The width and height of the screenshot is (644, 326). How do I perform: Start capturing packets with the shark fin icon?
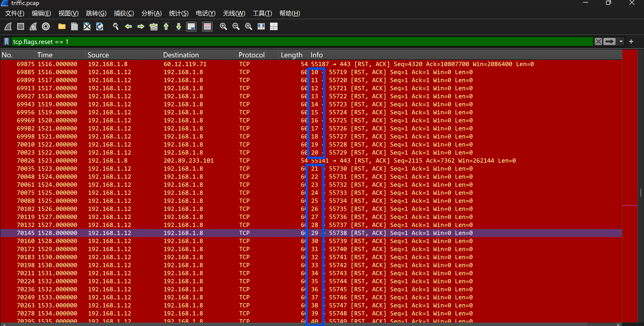click(8, 26)
